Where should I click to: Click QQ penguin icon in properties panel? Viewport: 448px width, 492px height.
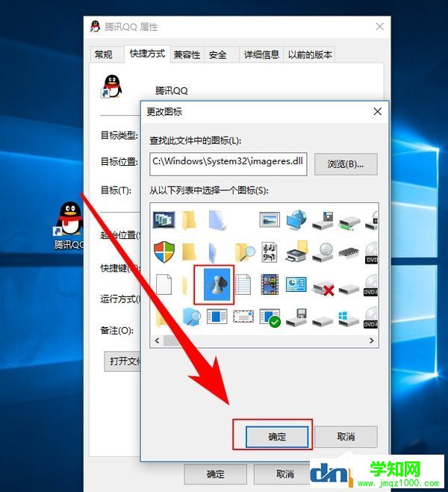click(111, 87)
